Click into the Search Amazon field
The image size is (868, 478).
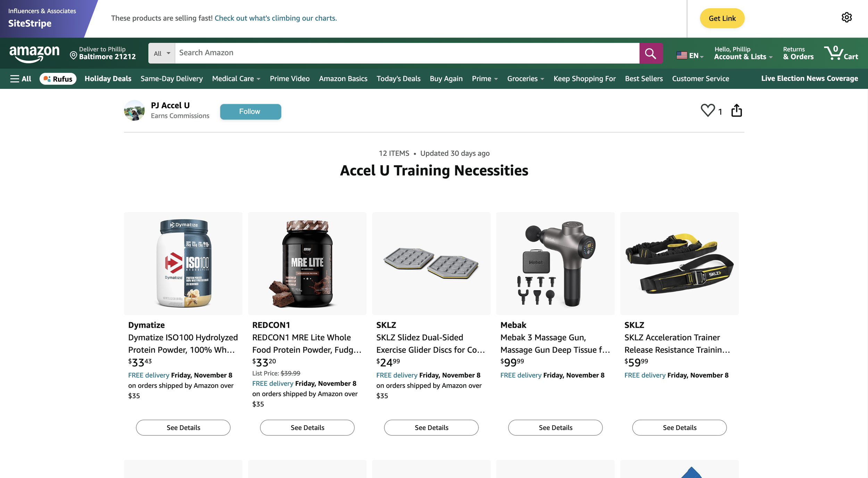click(x=406, y=53)
